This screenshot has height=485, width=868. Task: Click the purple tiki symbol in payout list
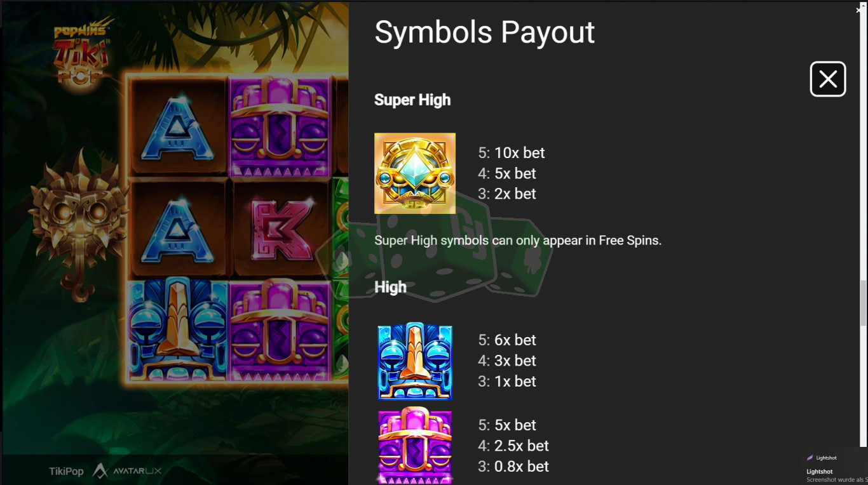coord(415,445)
